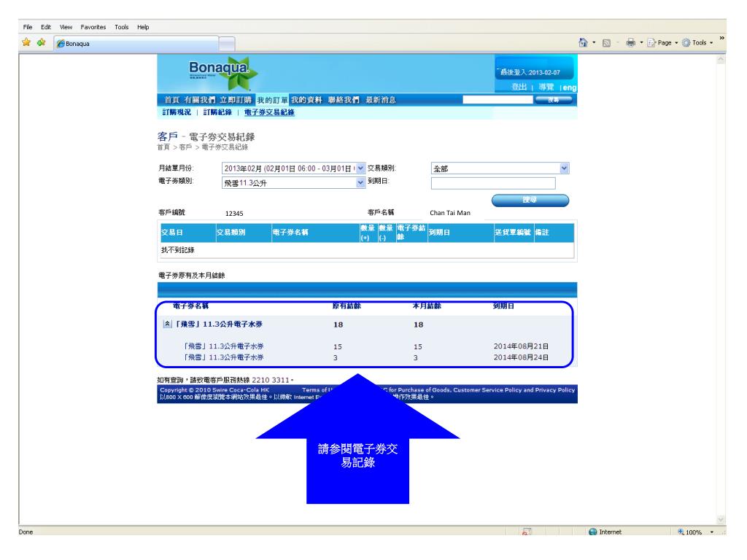Open 訂購紀錄 sub-navigation link
The height and width of the screenshot is (560, 747).
pyautogui.click(x=217, y=112)
